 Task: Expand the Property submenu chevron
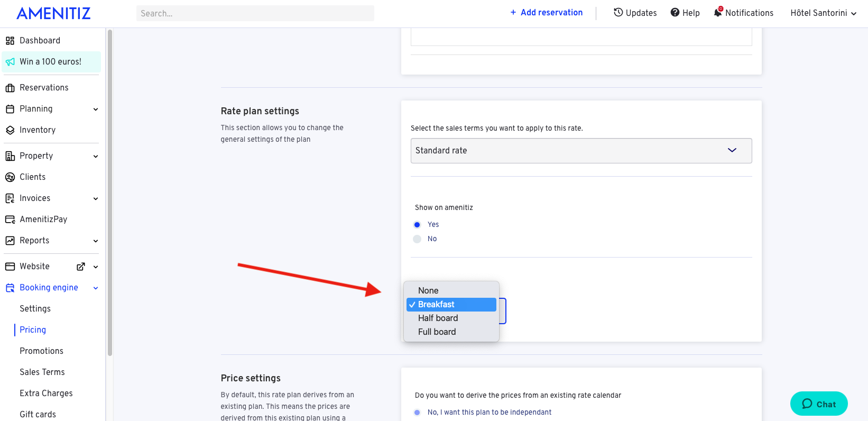(x=96, y=157)
